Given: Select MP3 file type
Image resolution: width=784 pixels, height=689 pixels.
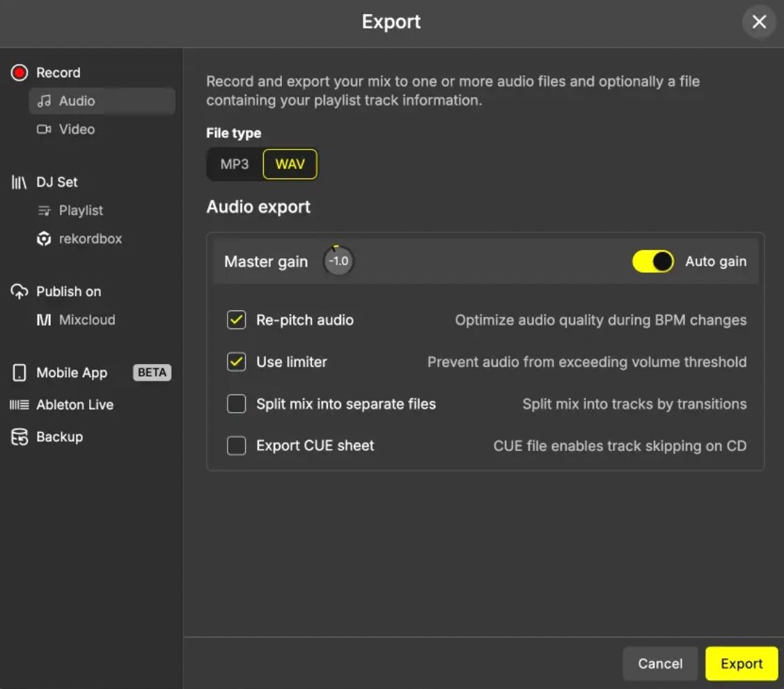Looking at the screenshot, I should point(235,164).
